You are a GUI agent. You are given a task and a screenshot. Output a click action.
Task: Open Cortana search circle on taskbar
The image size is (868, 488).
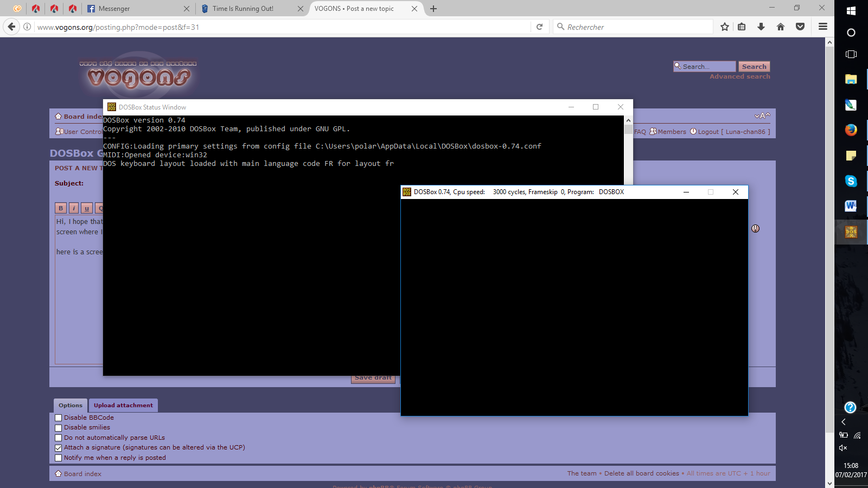[851, 33]
